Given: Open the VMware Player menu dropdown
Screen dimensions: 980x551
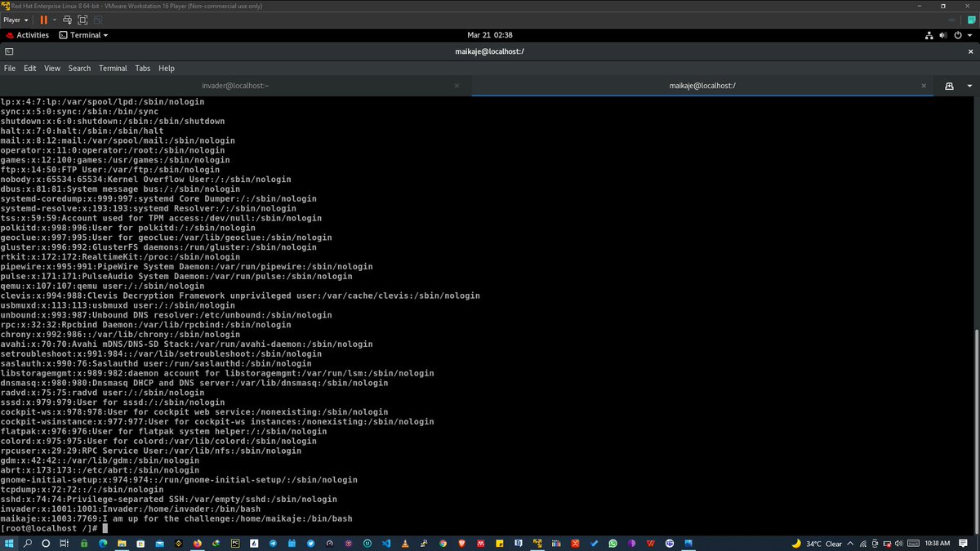Looking at the screenshot, I should (16, 20).
